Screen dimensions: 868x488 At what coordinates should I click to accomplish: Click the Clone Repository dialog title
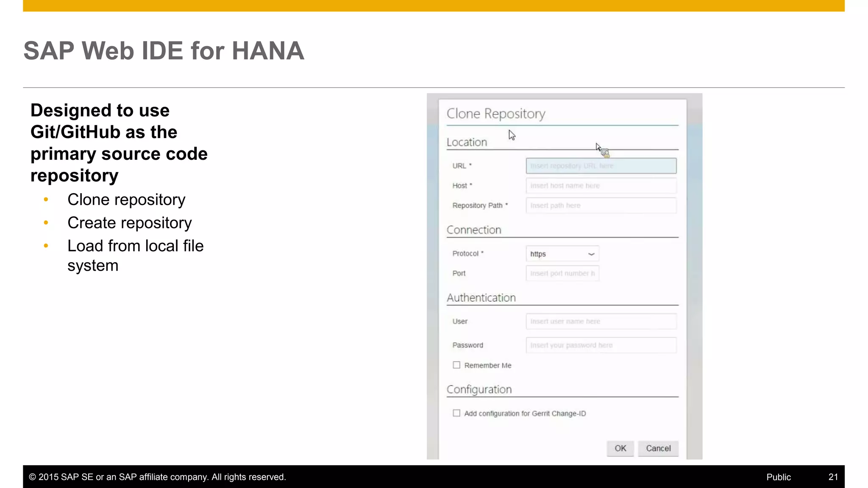click(x=496, y=114)
